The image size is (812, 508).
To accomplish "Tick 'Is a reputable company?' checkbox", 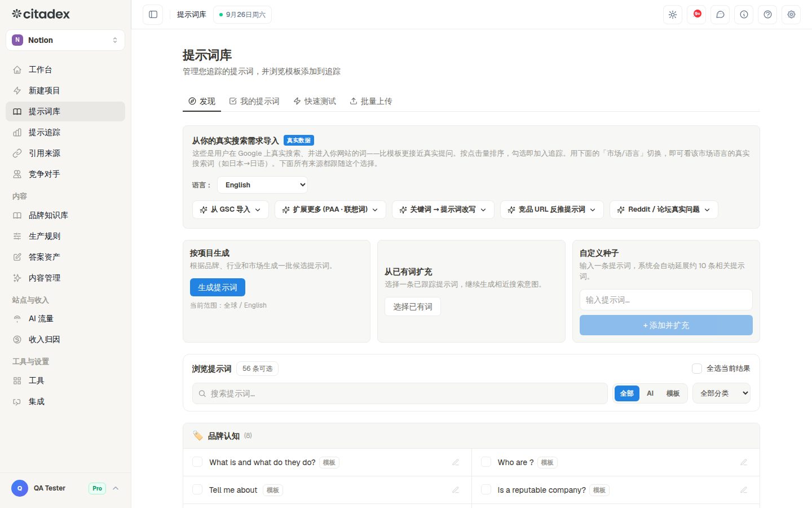I will (x=486, y=490).
